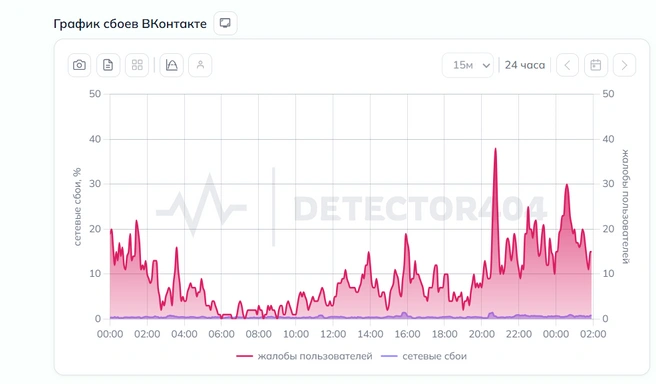This screenshot has height=384, width=656.
Task: Open the document export icon
Action: (108, 65)
